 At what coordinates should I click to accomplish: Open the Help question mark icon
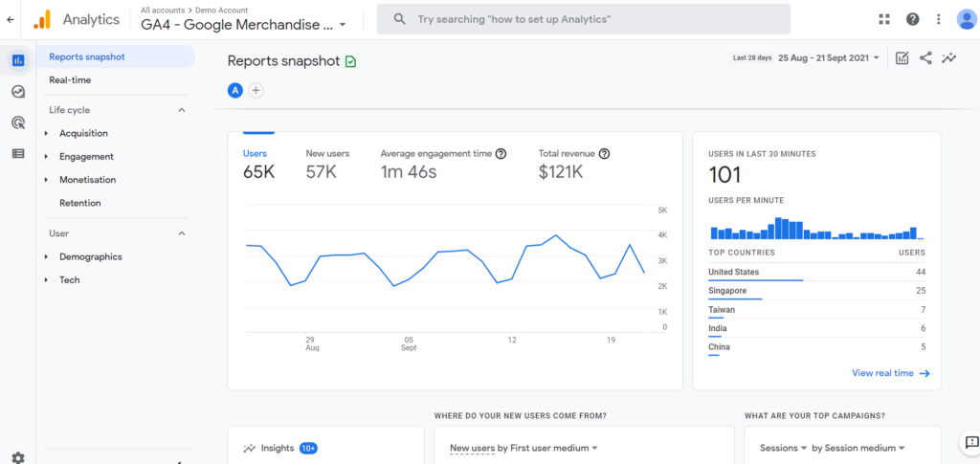tap(912, 19)
